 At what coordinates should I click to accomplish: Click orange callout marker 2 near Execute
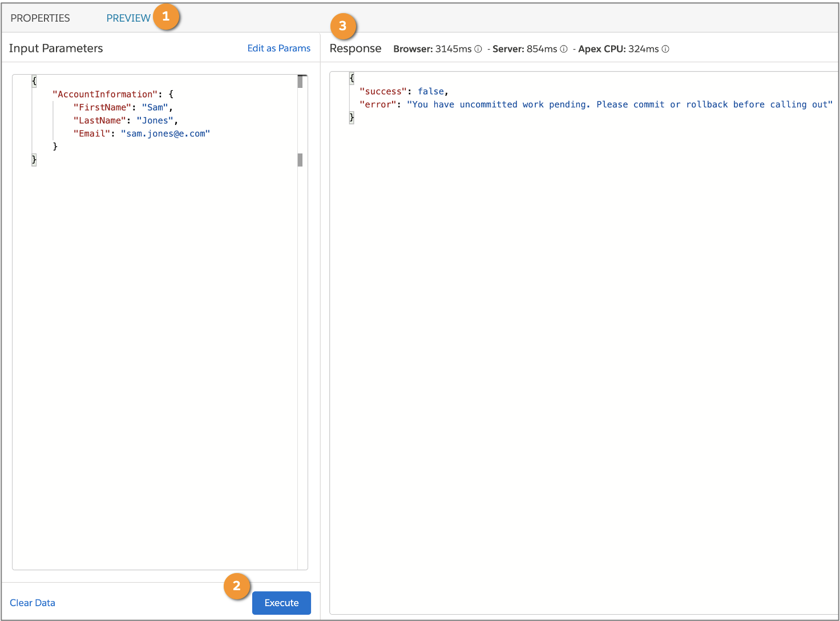pyautogui.click(x=236, y=586)
